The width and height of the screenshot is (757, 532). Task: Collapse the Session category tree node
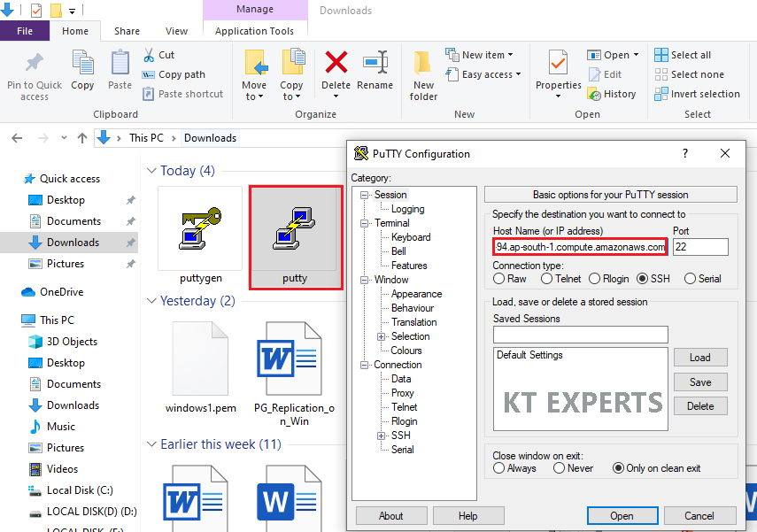(x=365, y=195)
